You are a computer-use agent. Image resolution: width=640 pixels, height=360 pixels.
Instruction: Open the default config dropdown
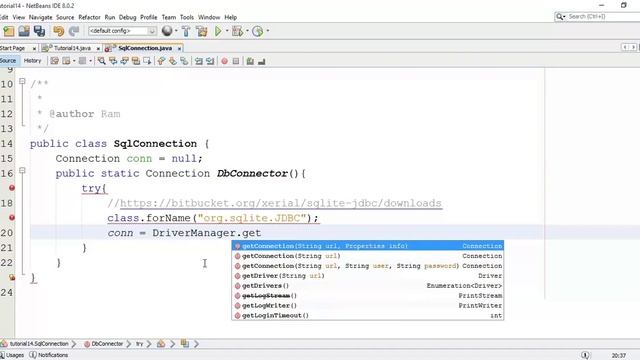click(122, 31)
